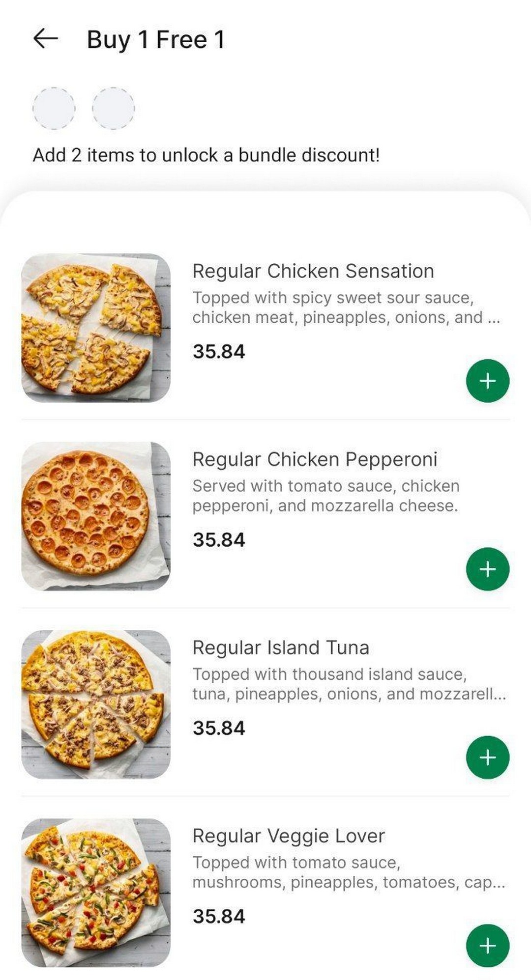Screen dimensions: 531x980
Task: Go back using the arrow icon
Action: pos(46,39)
